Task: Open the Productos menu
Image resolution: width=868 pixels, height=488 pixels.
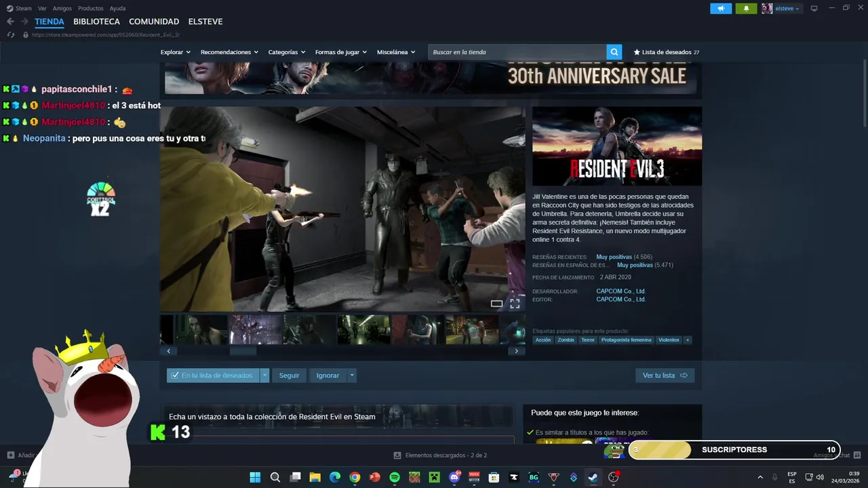Action: point(91,8)
